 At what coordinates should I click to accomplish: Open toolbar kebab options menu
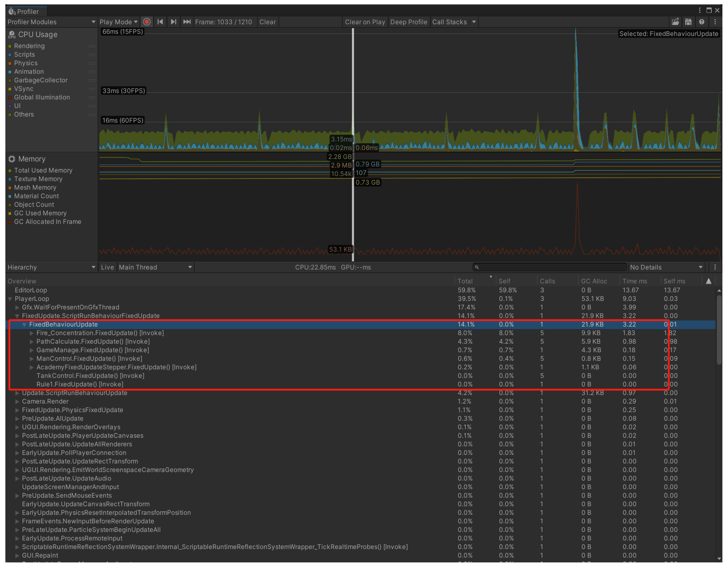click(x=715, y=22)
